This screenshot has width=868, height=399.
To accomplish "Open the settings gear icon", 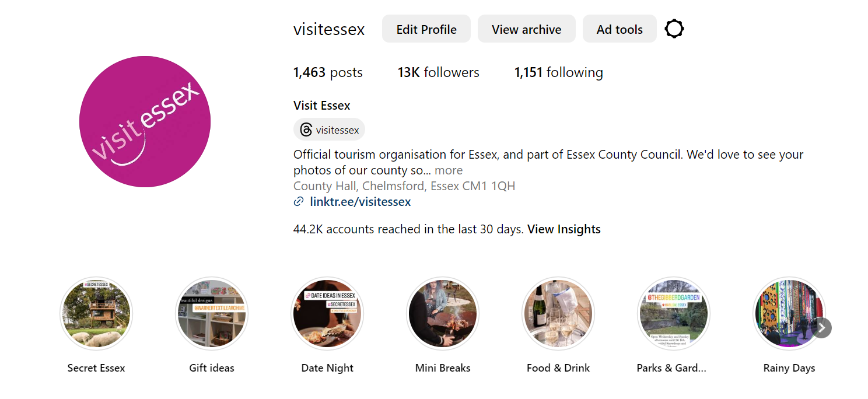I will point(674,29).
